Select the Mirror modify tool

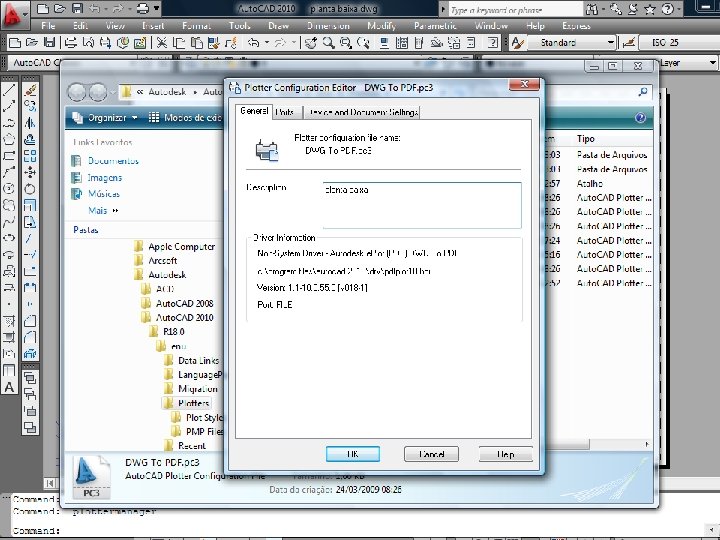click(30, 123)
